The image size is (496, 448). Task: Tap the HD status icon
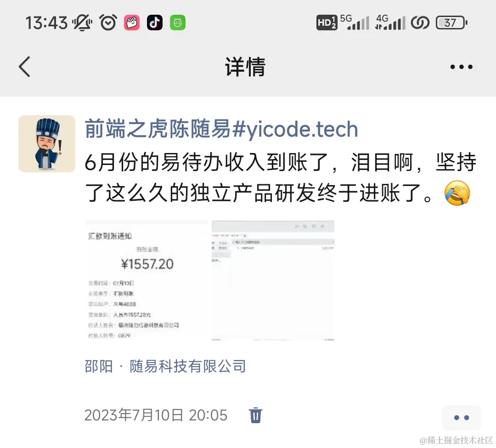(x=327, y=23)
